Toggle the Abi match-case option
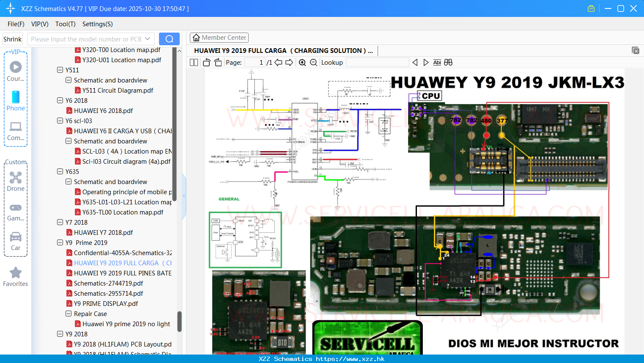The height and width of the screenshot is (363, 644). (437, 63)
